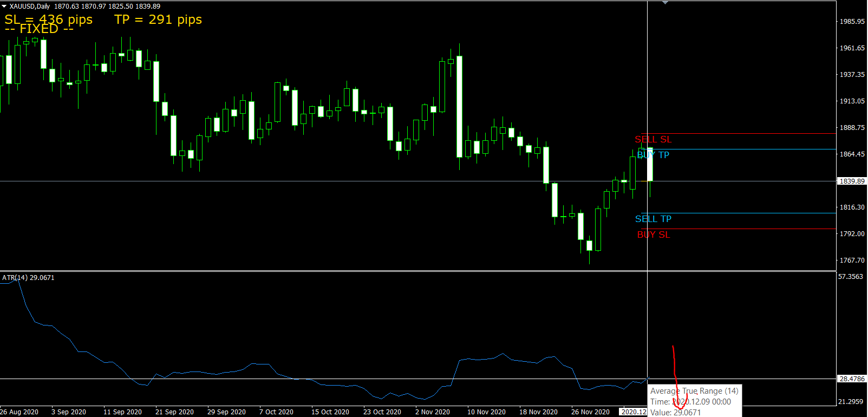Click the 1985.95 price scale label
This screenshot has width=868, height=417.
point(852,22)
